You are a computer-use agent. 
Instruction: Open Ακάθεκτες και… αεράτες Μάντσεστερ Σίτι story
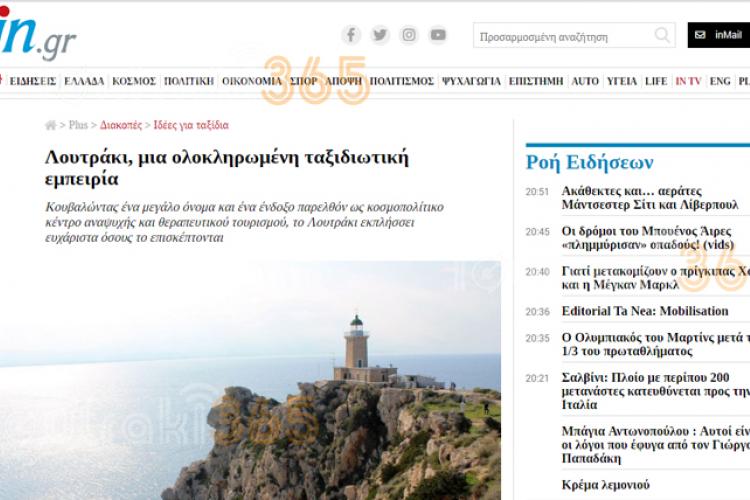pos(650,198)
